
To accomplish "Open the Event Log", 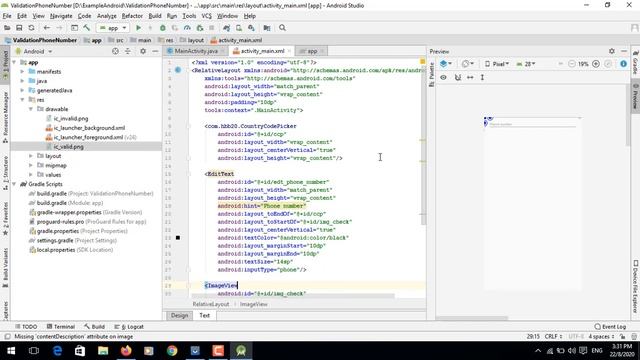I will (610, 327).
